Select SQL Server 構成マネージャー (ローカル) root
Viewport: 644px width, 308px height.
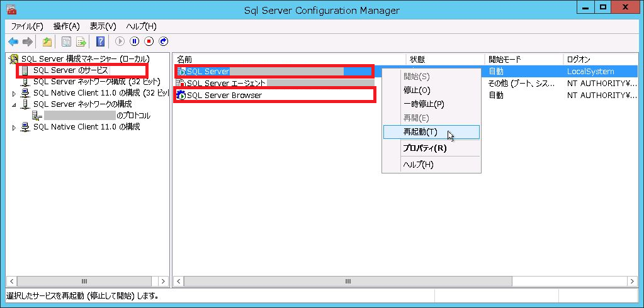86,59
